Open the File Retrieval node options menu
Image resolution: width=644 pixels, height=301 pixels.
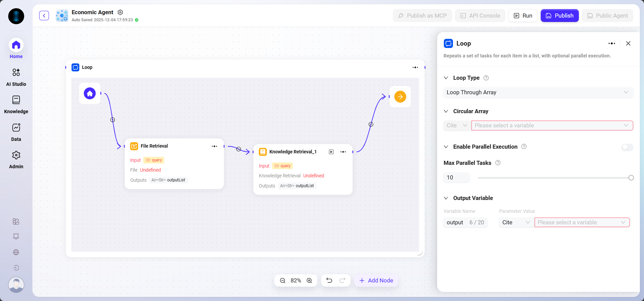214,146
